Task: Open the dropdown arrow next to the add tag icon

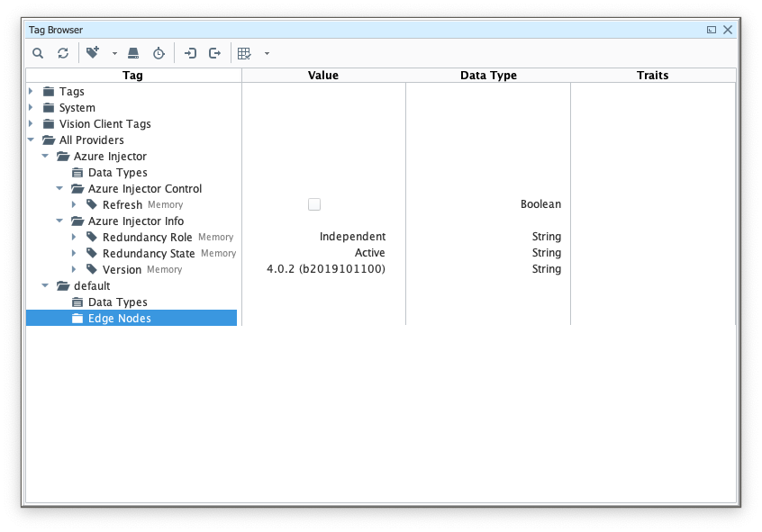Action: (x=114, y=54)
